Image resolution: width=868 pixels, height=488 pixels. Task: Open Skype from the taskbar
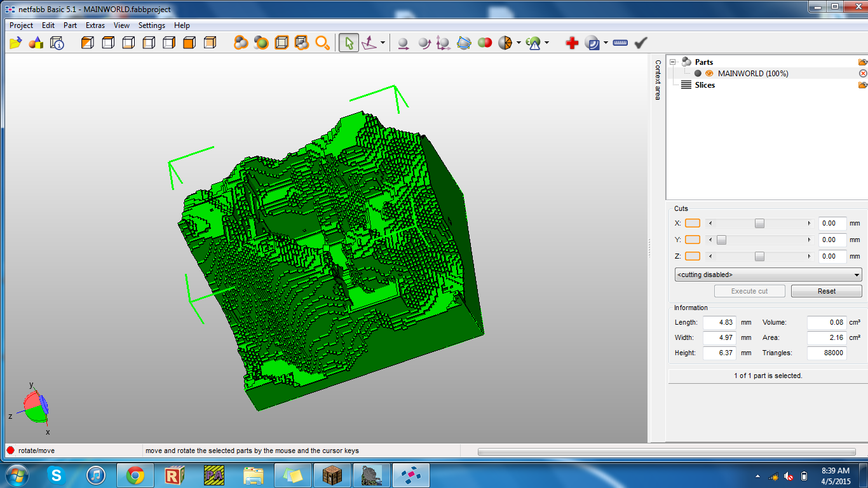tap(56, 475)
